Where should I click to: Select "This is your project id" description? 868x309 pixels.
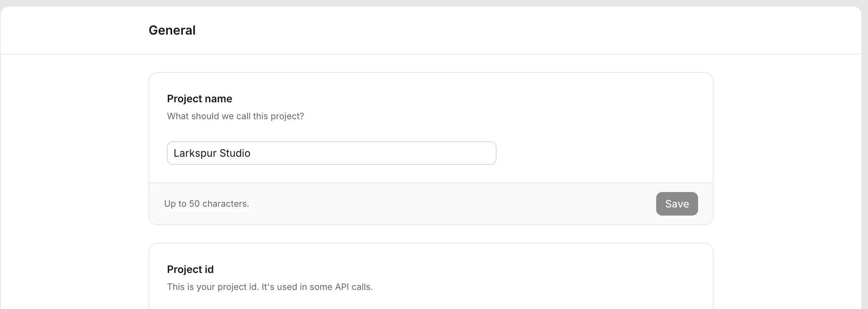(x=270, y=287)
